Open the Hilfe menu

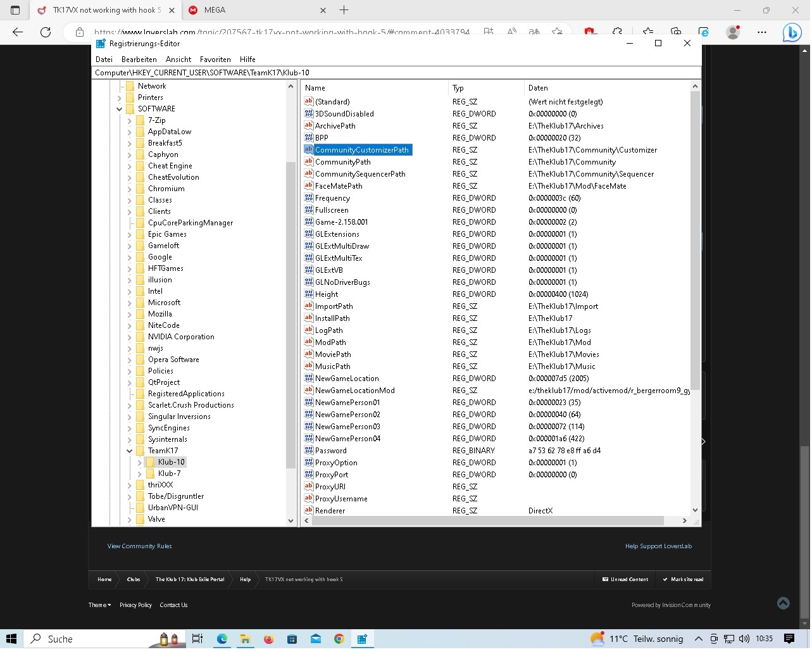pos(247,60)
